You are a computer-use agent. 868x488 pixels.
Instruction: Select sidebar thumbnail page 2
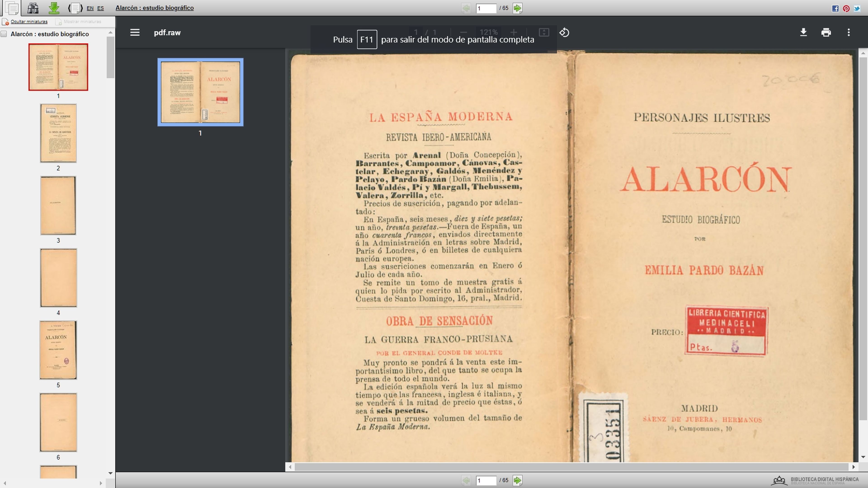[58, 133]
